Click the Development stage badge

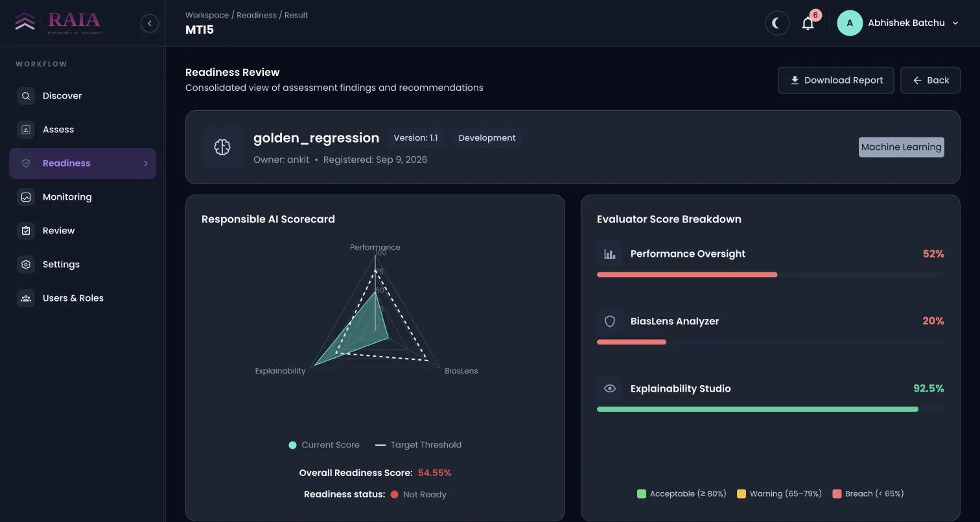coord(487,138)
